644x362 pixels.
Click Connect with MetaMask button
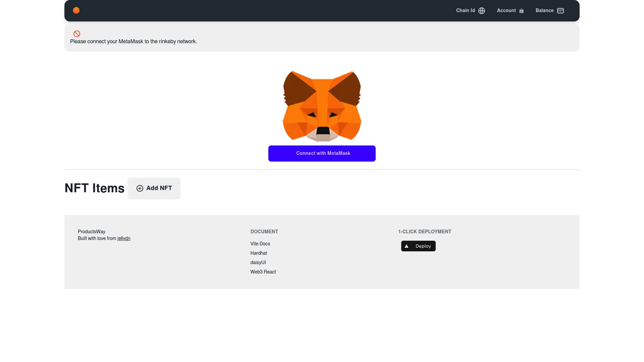322,154
